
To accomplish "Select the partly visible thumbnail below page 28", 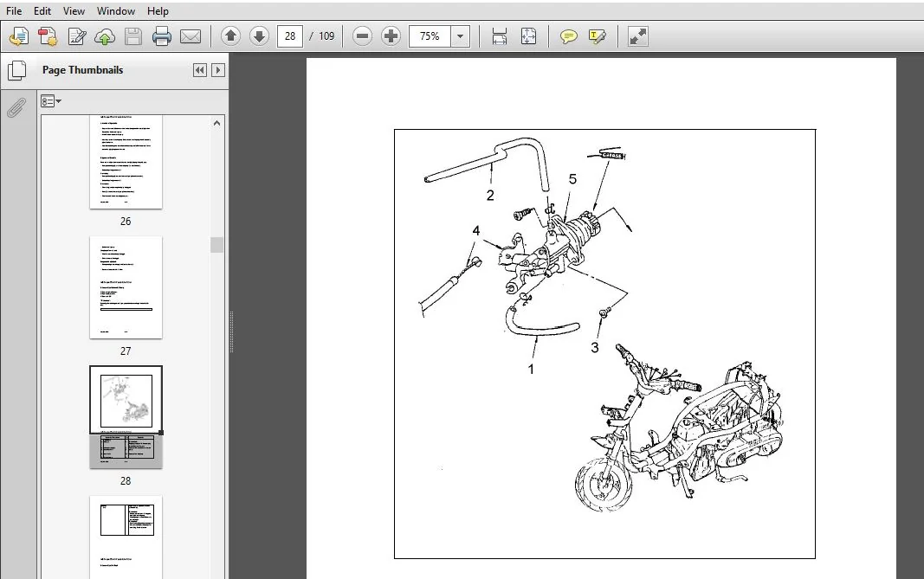I will (126, 537).
